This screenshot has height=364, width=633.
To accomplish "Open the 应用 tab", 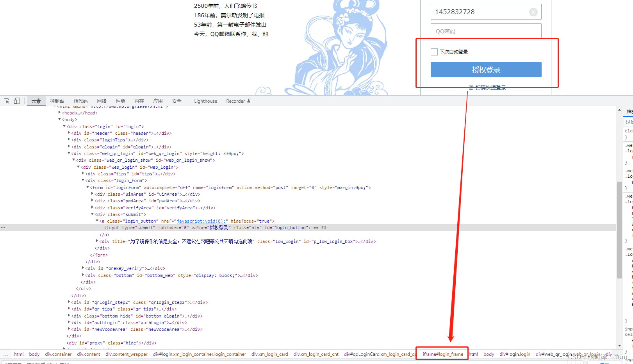I will pos(158,101).
